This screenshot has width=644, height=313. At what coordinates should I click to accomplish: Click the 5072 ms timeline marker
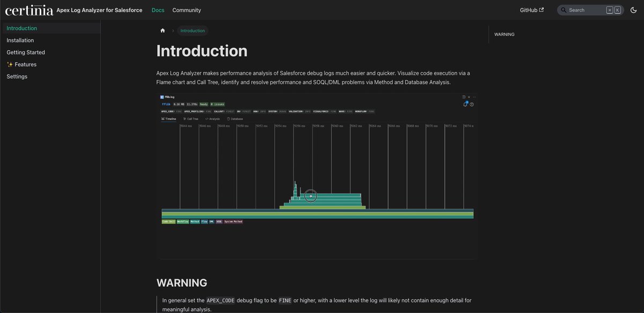[x=451, y=126]
